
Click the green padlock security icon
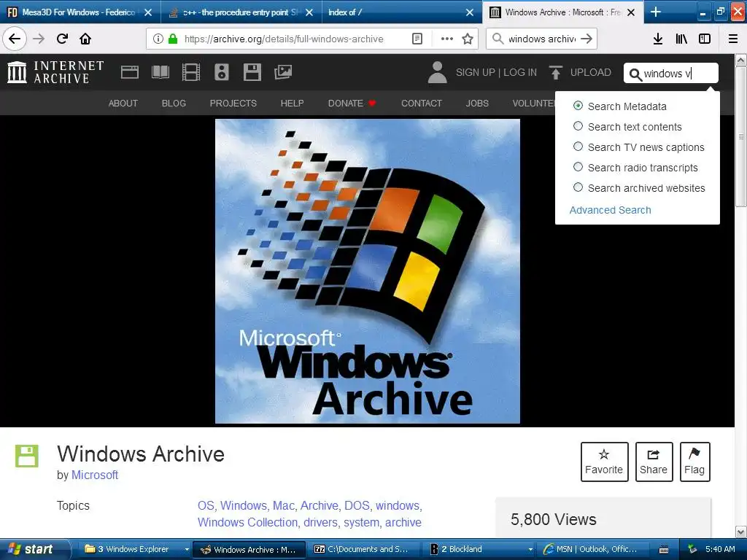[x=172, y=39]
